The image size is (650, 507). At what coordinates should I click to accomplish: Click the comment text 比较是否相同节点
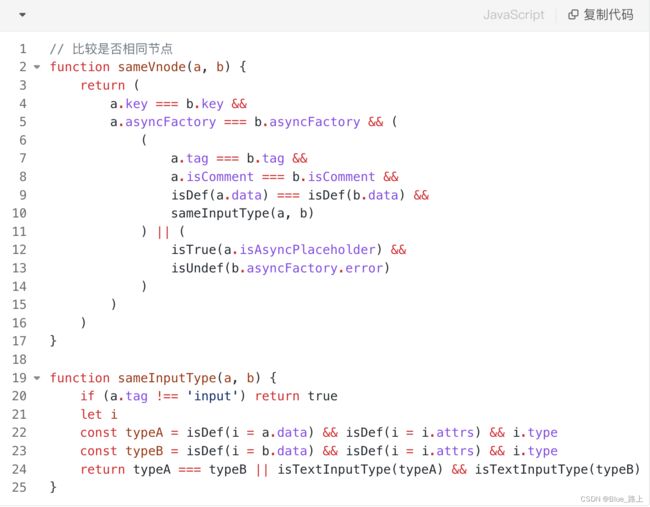[x=122, y=49]
